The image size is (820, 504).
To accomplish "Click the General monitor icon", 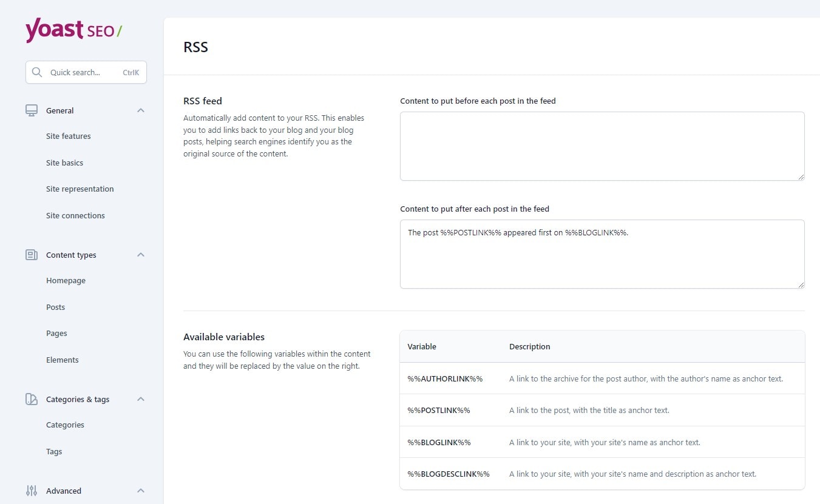I will pos(32,110).
